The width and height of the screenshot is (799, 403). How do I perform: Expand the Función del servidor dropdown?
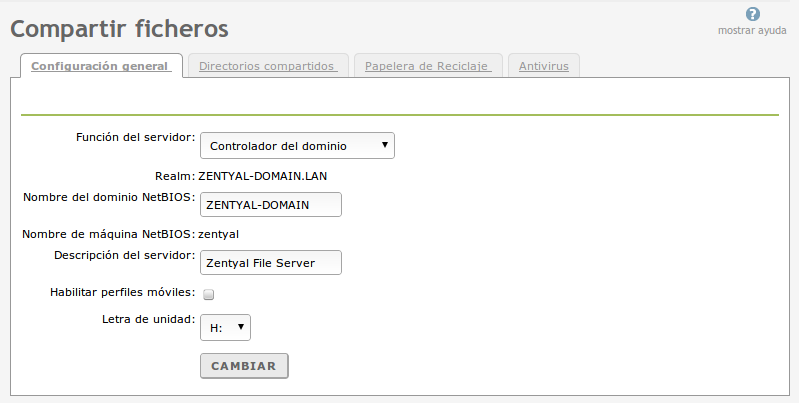click(x=297, y=145)
